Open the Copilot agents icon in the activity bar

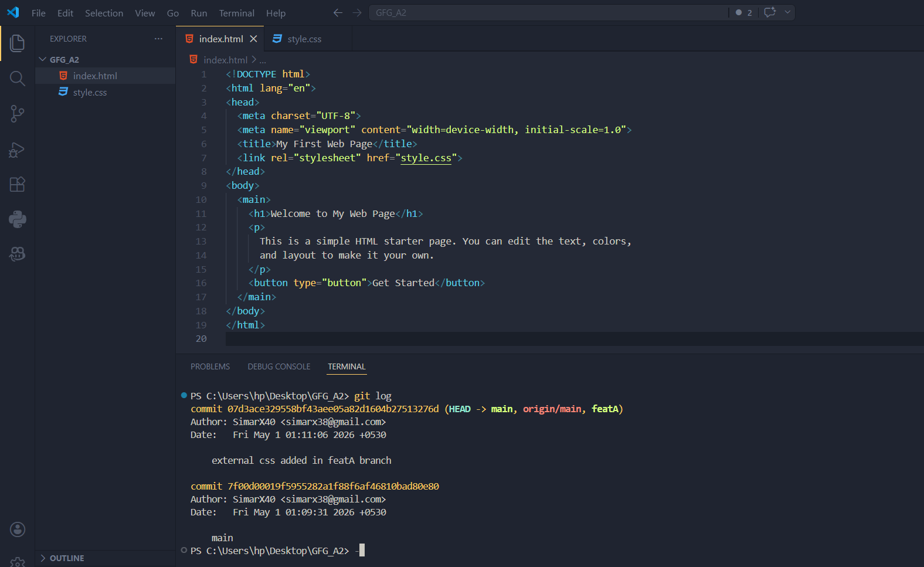18,254
